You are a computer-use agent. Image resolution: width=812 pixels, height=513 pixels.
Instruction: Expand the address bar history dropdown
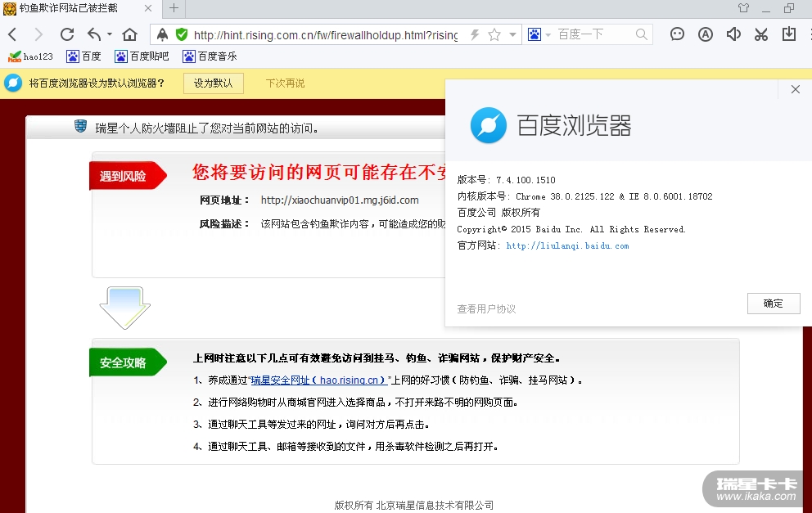[512, 34]
